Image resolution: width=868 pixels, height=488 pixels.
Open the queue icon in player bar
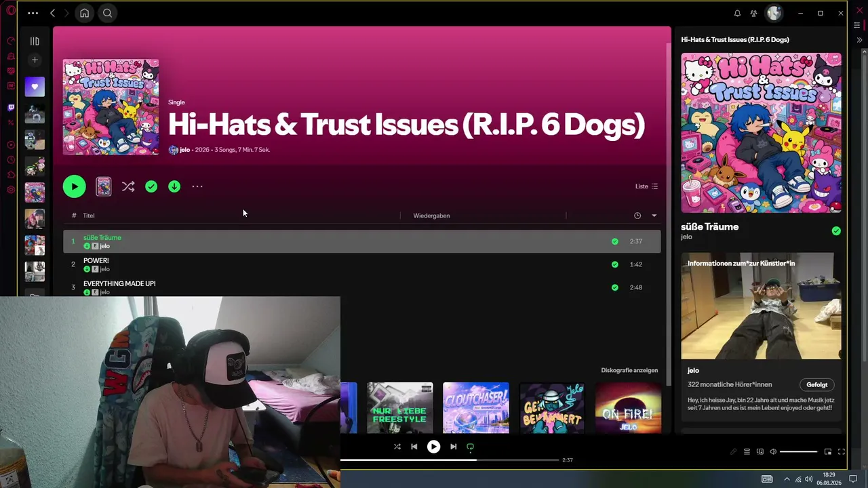747,451
